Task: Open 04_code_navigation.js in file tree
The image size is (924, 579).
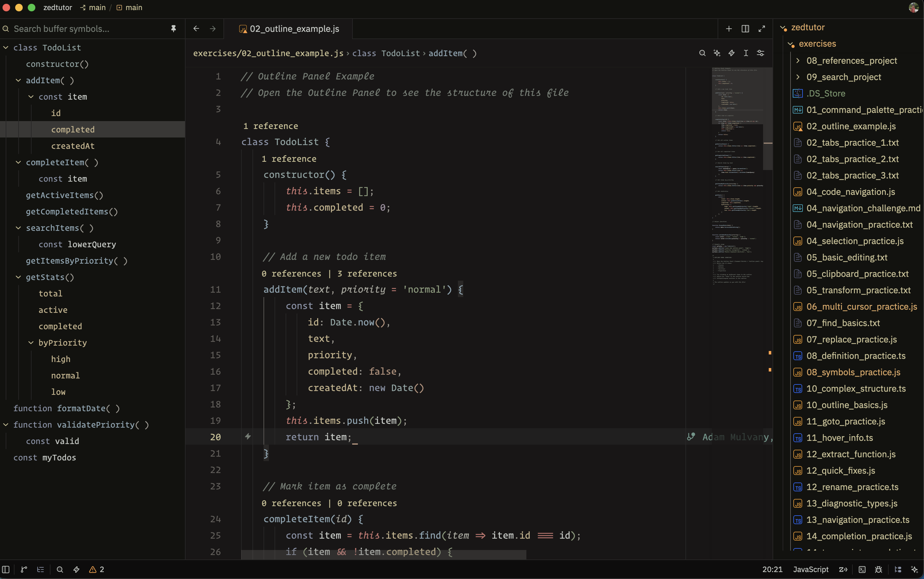Action: coord(850,192)
